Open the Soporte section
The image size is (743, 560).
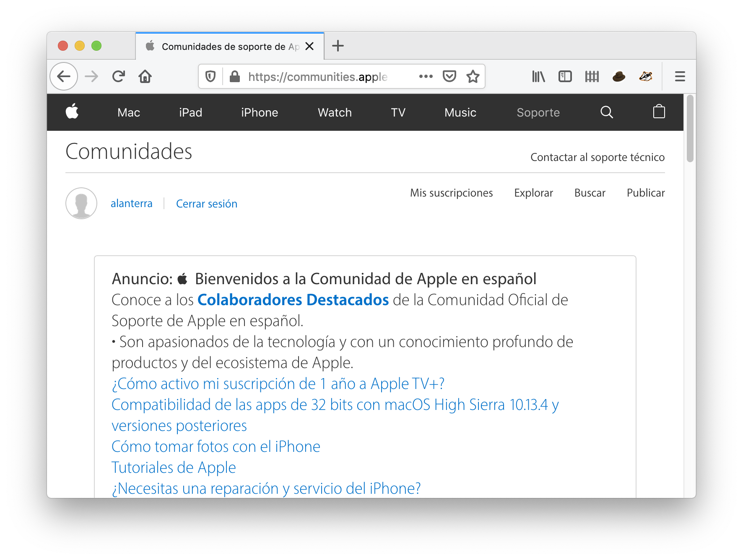pos(538,112)
